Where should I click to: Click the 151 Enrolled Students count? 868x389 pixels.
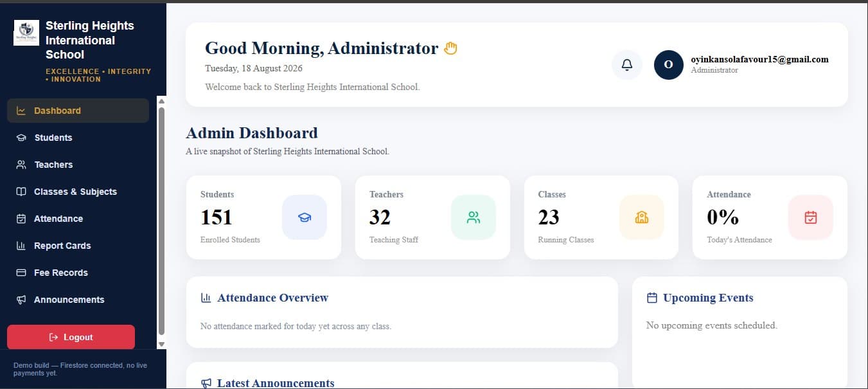point(216,217)
